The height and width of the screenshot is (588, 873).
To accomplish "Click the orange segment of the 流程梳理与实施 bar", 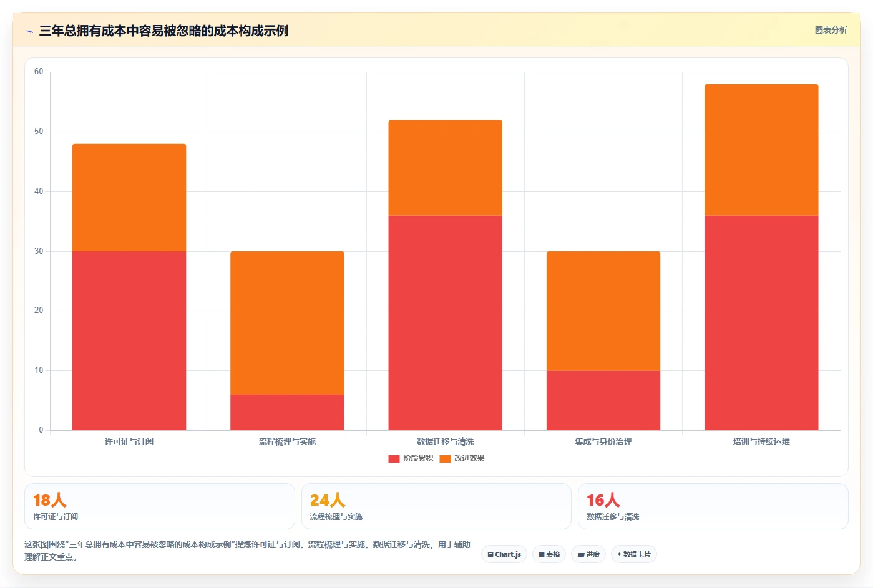I will [287, 323].
